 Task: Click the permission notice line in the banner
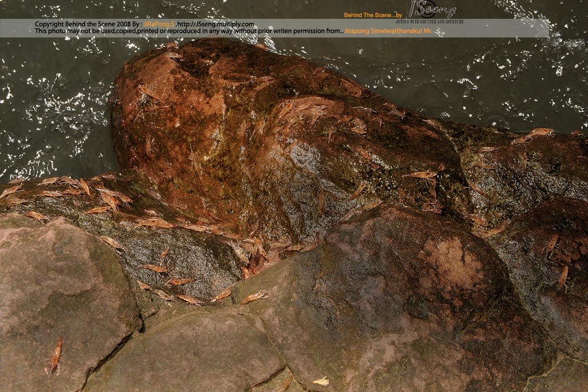pyautogui.click(x=188, y=31)
